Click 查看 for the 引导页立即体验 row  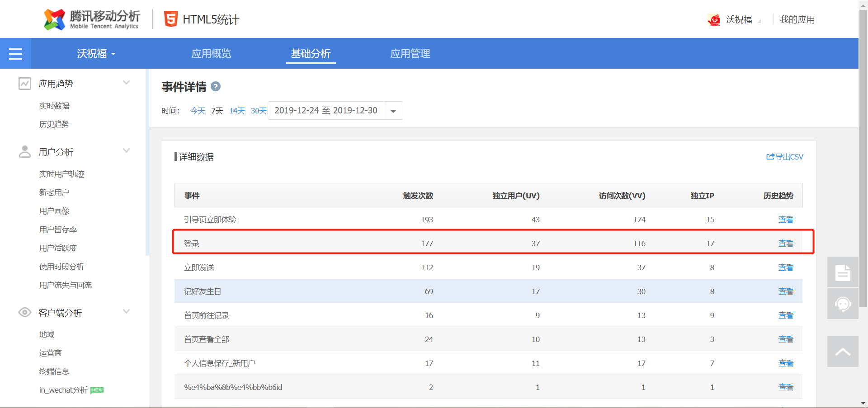tap(786, 220)
